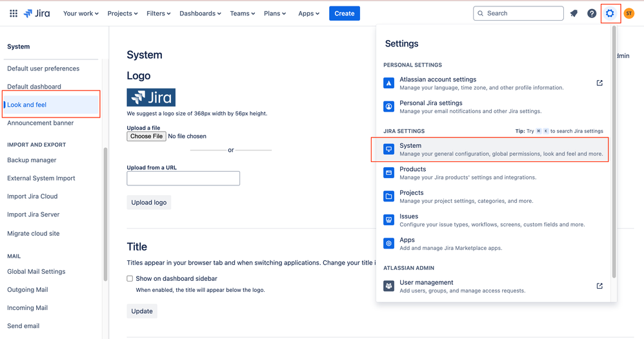Click the Jira logo in the navbar
This screenshot has height=339, width=644.
click(x=37, y=13)
